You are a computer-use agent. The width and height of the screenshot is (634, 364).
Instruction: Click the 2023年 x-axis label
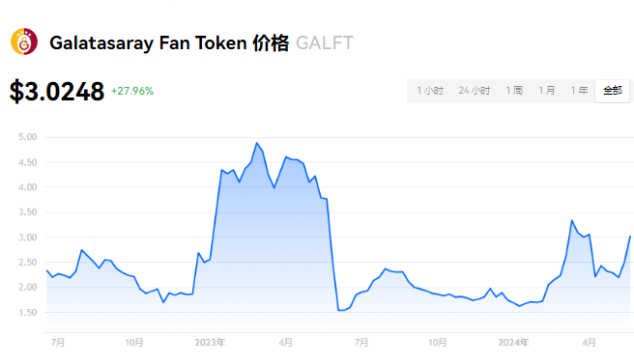coord(210,343)
